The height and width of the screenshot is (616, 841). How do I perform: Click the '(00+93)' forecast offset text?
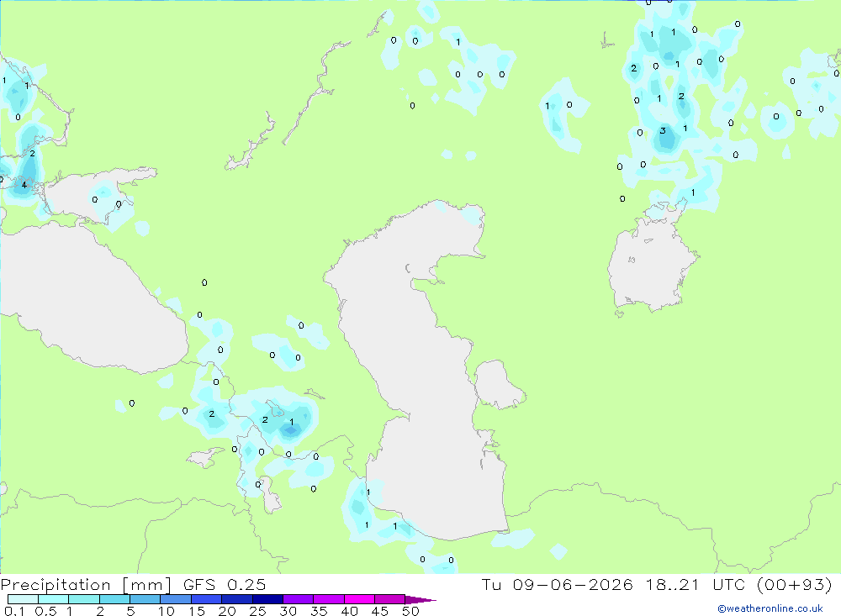(x=795, y=584)
